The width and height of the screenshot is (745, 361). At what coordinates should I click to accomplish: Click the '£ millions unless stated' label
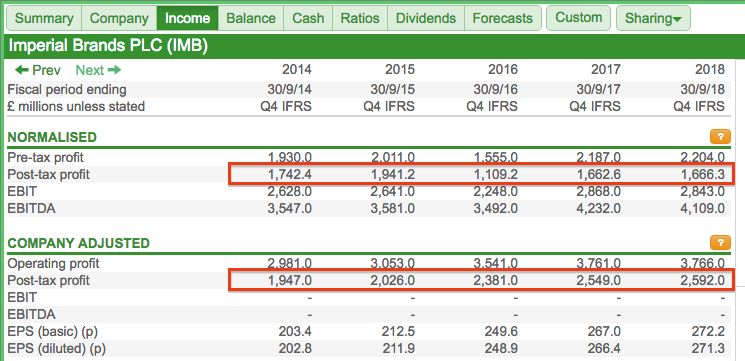coord(76,106)
